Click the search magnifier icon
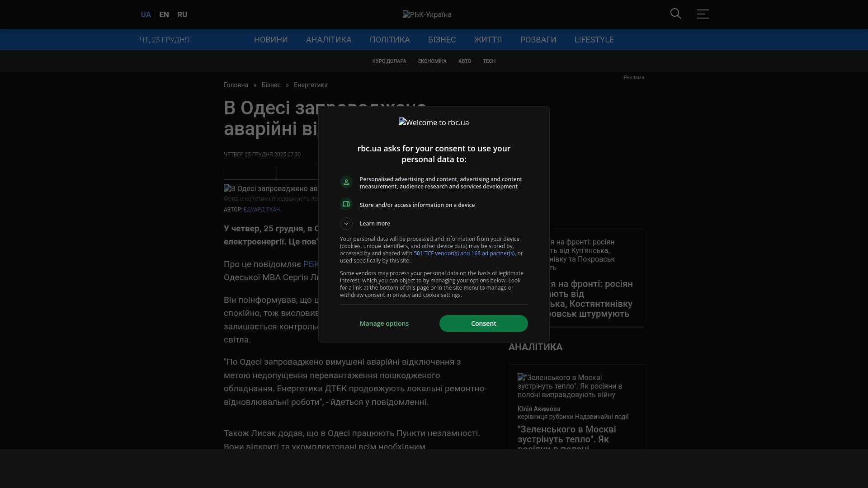This screenshot has height=488, width=868. tap(675, 14)
